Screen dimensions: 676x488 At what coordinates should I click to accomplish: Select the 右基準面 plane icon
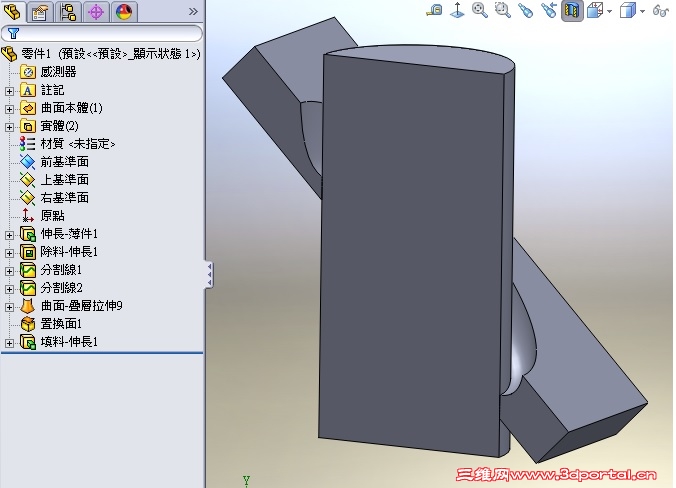click(28, 198)
